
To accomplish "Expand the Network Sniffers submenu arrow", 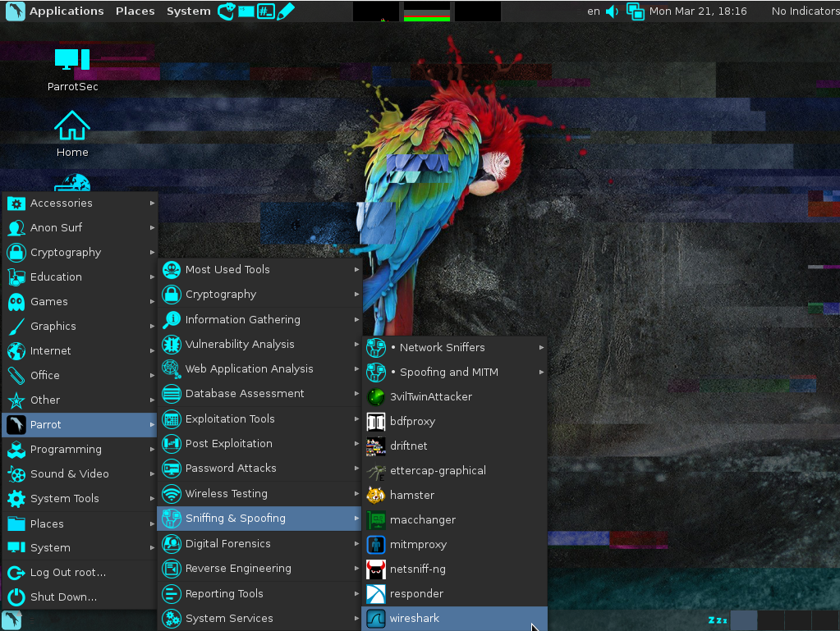I will tap(541, 347).
